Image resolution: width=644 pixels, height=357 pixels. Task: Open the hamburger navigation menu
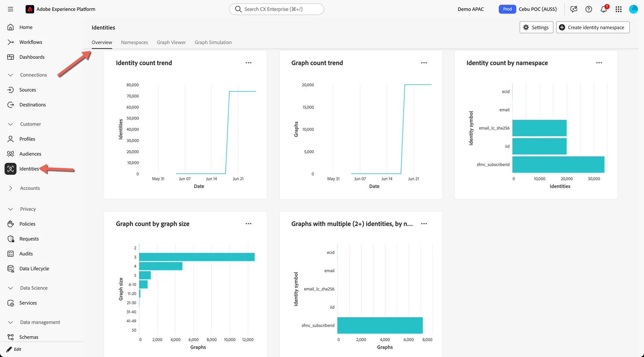click(x=10, y=9)
